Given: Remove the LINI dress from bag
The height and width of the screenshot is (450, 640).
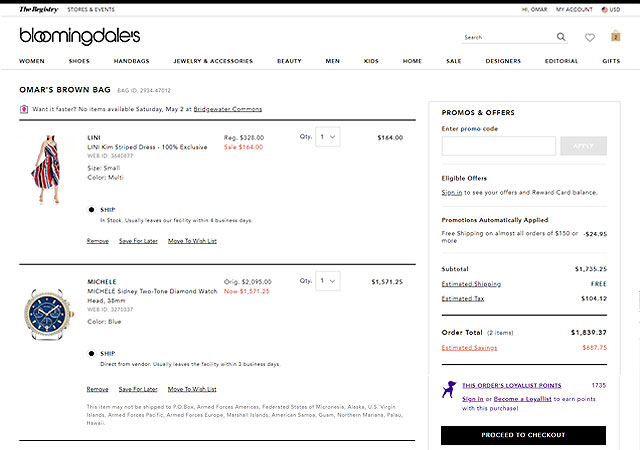Looking at the screenshot, I should [98, 241].
